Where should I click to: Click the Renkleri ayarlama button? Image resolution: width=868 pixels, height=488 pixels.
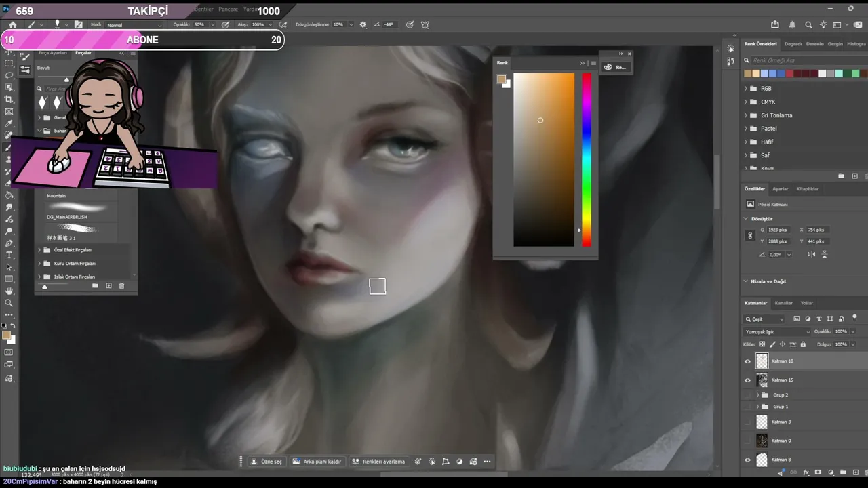pyautogui.click(x=378, y=462)
